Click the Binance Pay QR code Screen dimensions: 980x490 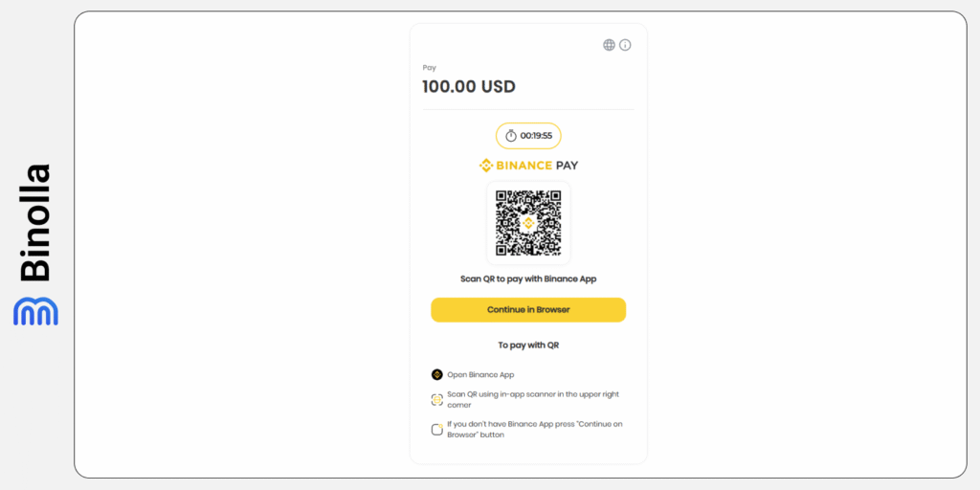528,223
